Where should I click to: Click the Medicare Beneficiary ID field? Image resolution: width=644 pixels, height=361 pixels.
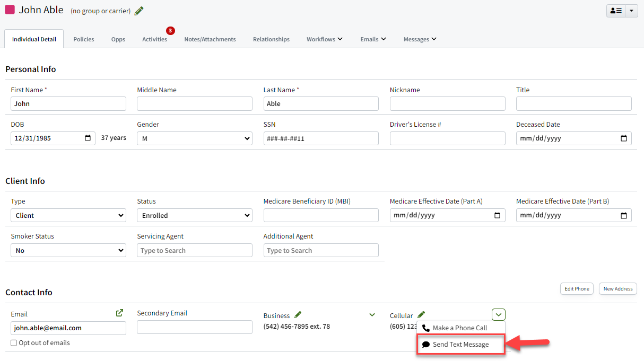coord(321,215)
